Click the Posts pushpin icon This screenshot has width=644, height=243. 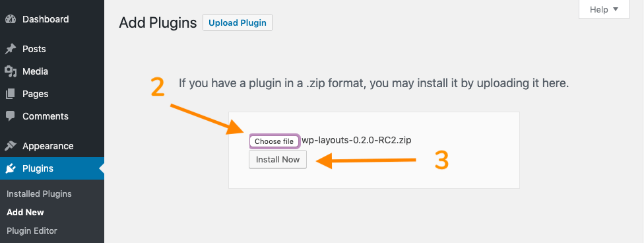pos(11,50)
